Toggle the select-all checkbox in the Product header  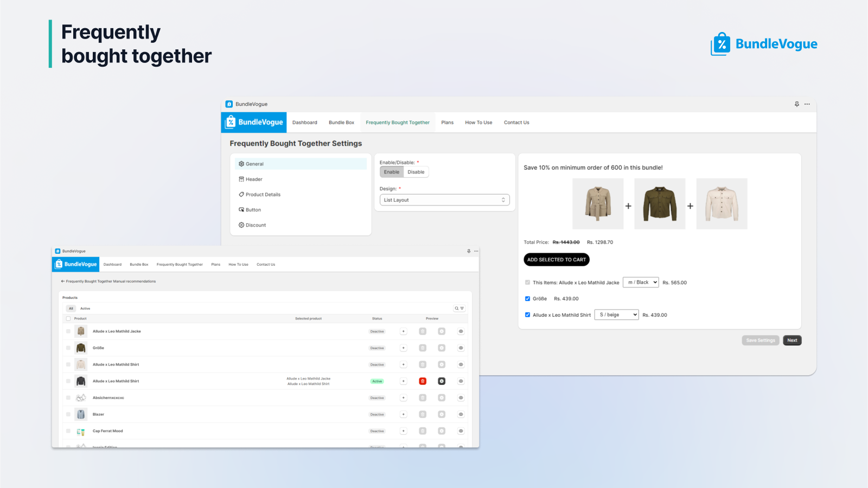coord(68,319)
